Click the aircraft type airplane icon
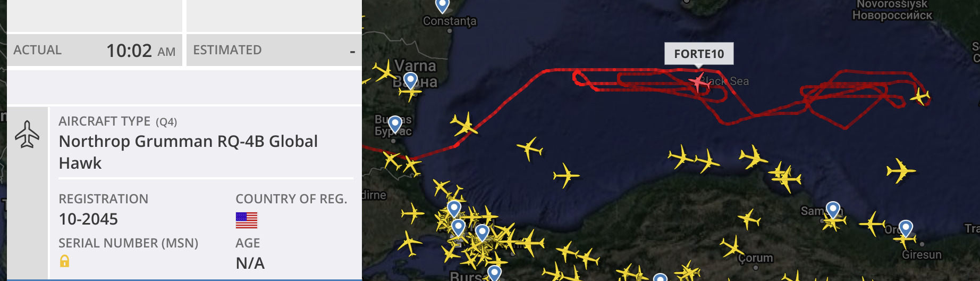Image resolution: width=980 pixels, height=281 pixels. (x=27, y=134)
